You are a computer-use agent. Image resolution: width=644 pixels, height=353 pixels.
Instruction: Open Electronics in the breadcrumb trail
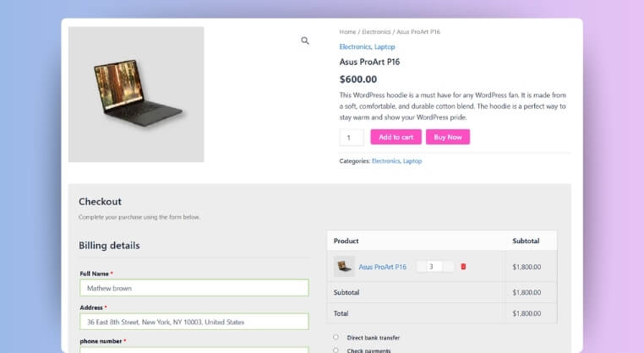pos(376,31)
